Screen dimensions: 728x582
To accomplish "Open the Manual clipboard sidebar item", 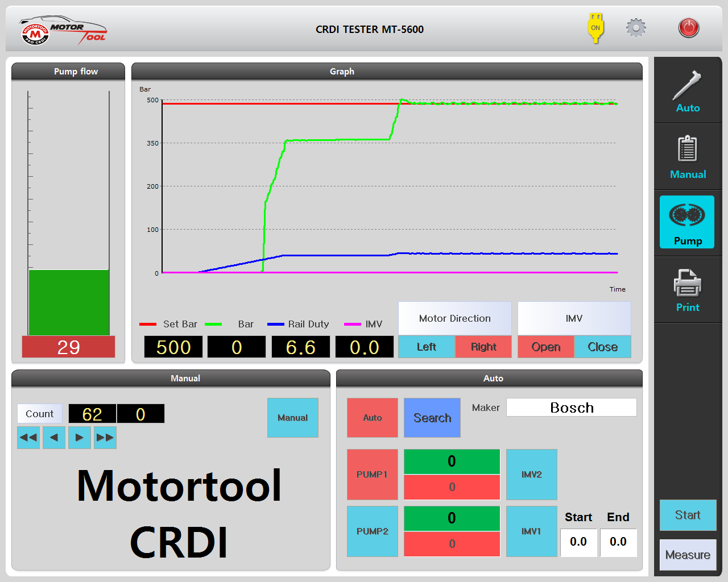I will [688, 157].
